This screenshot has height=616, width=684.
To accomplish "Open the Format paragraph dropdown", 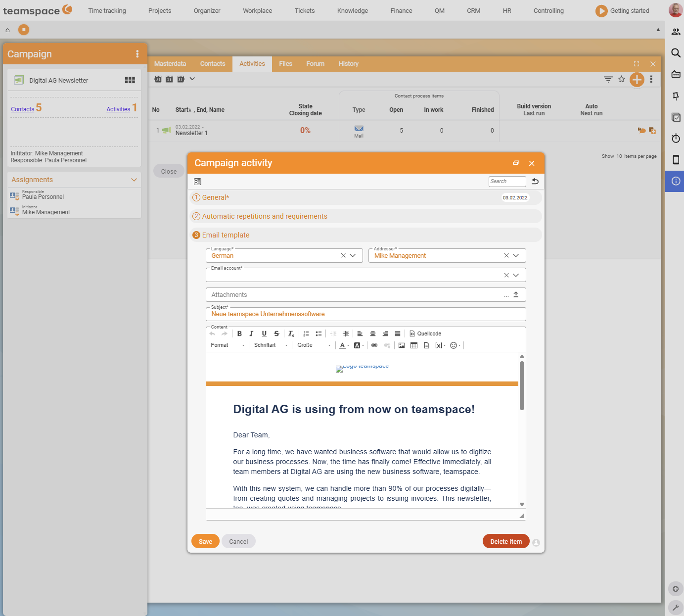I will (x=228, y=345).
